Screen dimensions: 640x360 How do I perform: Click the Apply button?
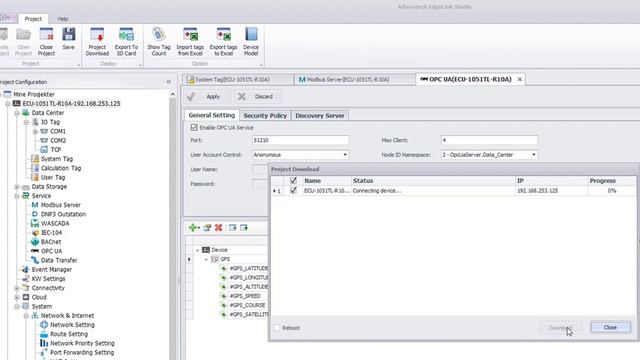click(208, 97)
